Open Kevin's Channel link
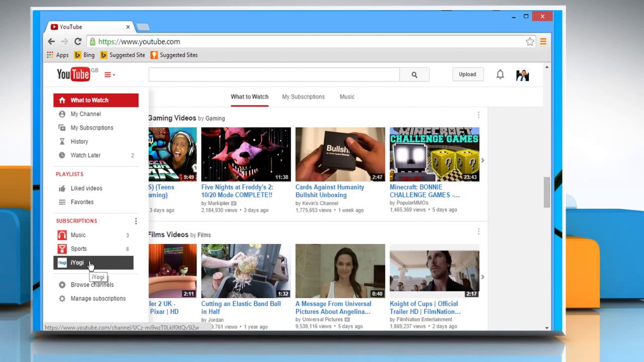Image resolution: width=644 pixels, height=362 pixels. pos(320,203)
